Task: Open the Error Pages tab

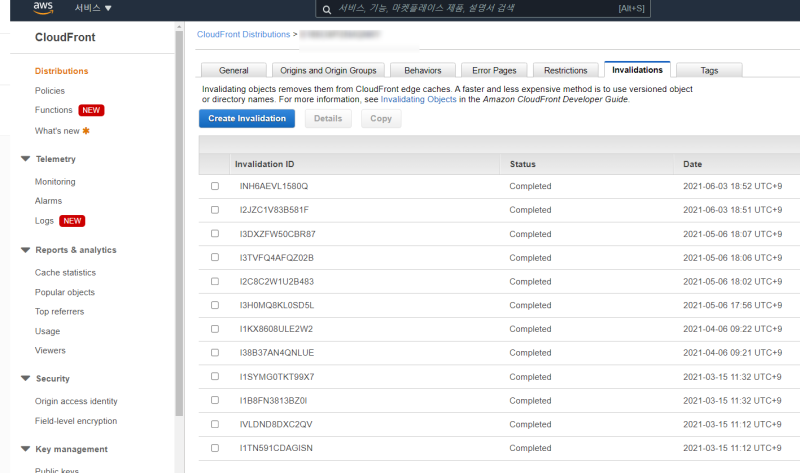Action: point(494,70)
